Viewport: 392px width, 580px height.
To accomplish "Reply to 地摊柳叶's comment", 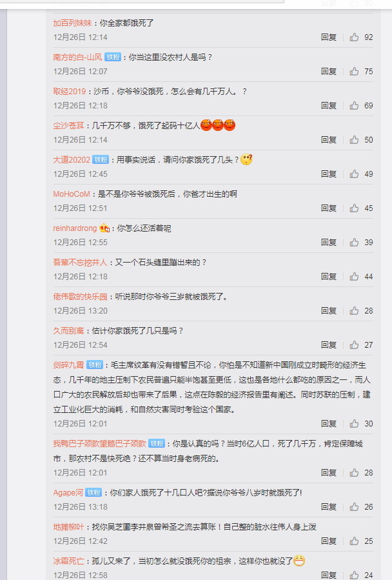I will (x=329, y=541).
